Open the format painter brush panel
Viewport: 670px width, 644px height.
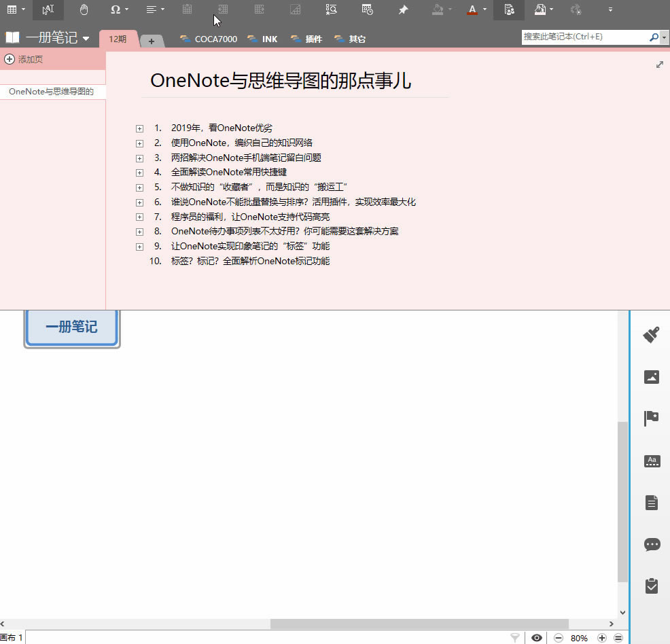651,334
